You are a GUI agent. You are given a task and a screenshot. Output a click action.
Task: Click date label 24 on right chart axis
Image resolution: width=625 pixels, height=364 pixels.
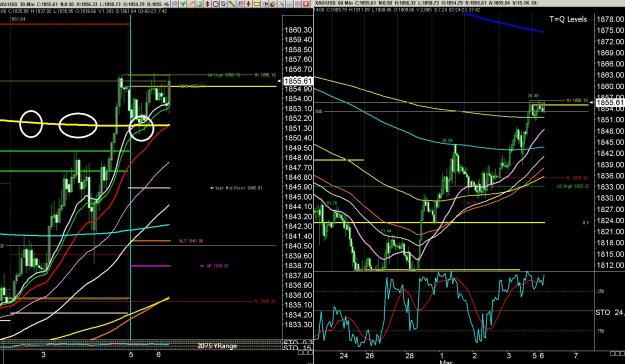tap(344, 356)
